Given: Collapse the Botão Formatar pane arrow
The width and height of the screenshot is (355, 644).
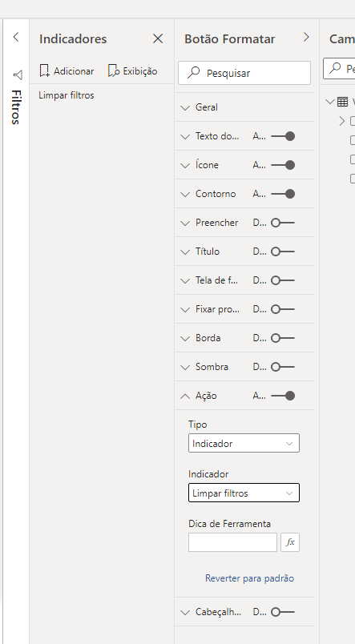Looking at the screenshot, I should click(x=306, y=38).
